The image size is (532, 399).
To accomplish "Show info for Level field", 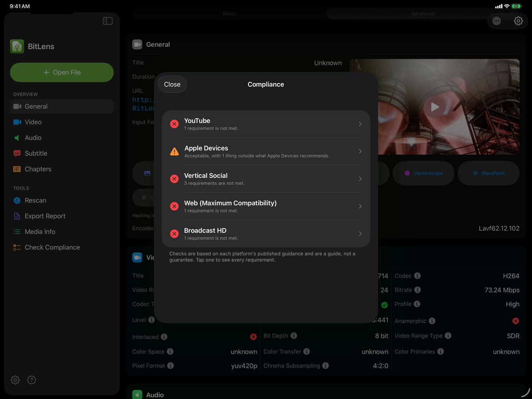I will 152,320.
